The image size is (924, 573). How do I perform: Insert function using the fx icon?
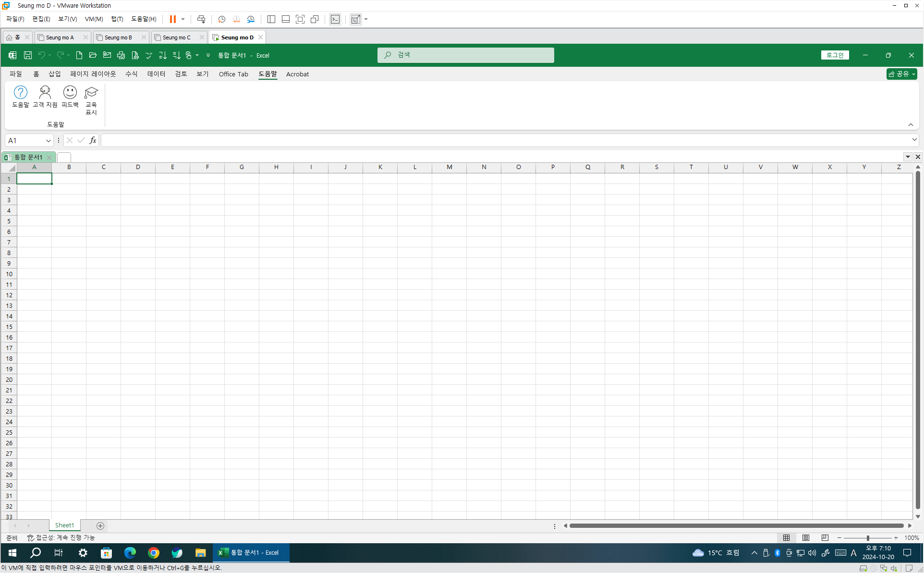[93, 140]
